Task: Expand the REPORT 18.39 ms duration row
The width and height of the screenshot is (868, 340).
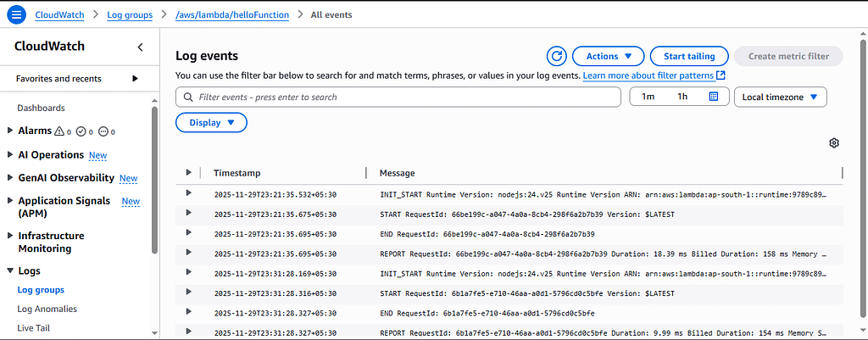Action: [x=189, y=252]
